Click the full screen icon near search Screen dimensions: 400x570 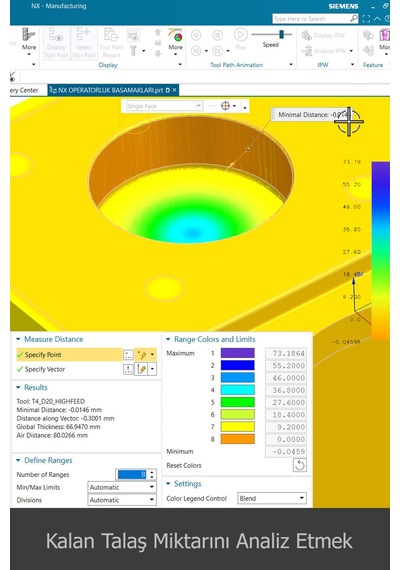366,19
